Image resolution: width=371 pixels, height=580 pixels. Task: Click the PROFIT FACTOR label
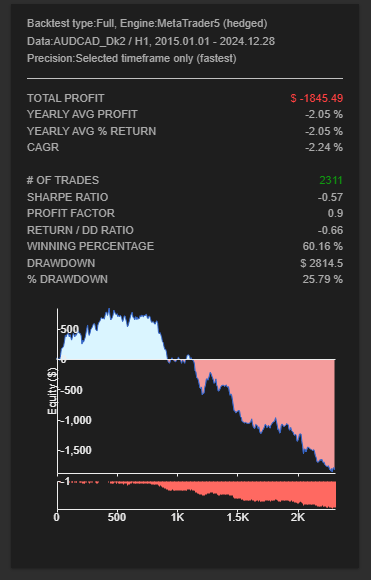click(71, 213)
